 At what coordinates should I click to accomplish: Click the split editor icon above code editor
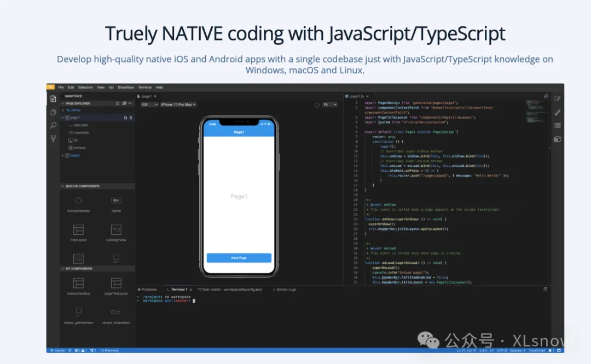[x=546, y=96]
